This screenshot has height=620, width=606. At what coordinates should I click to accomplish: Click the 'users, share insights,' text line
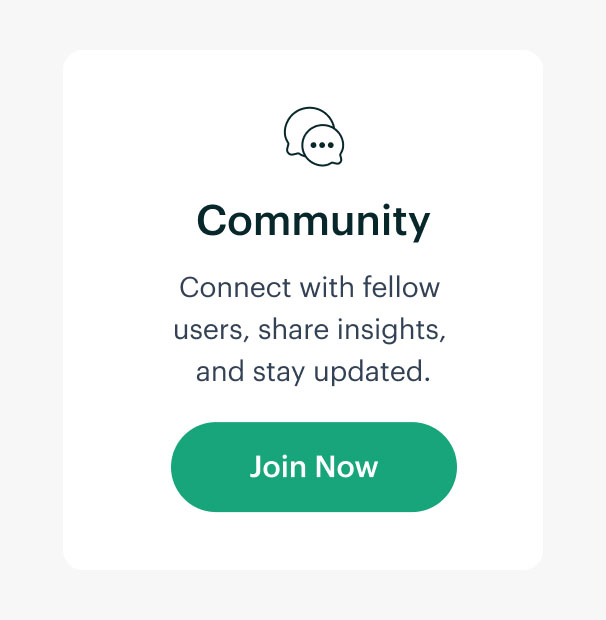(310, 329)
